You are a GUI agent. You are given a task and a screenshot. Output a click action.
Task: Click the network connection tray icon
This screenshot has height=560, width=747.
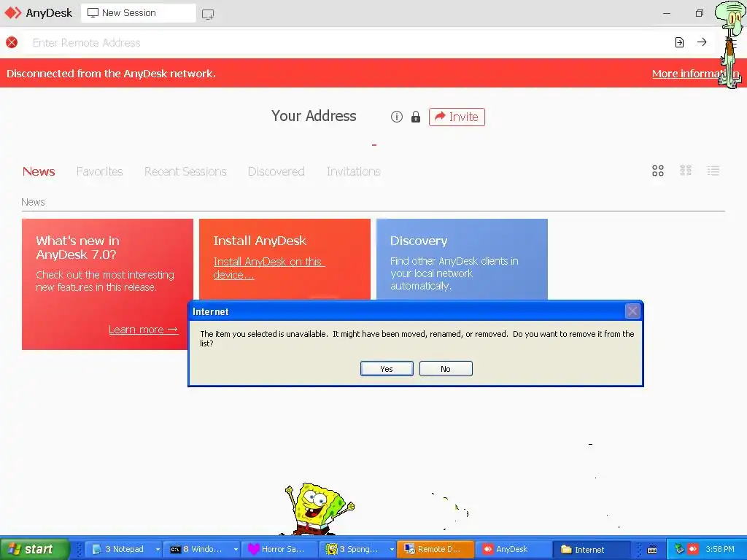[x=679, y=549]
